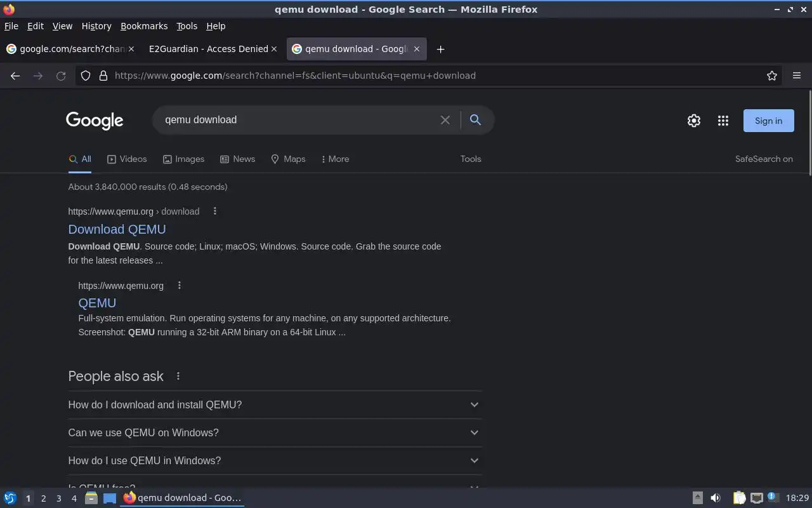Bookmark this page with the star
The height and width of the screenshot is (508, 812).
click(772, 76)
